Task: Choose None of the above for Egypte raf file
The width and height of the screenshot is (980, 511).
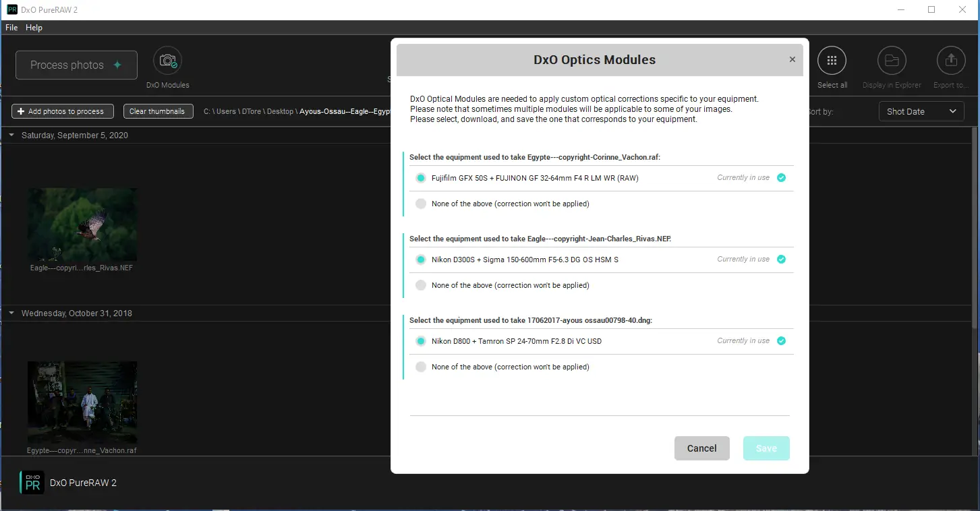Action: tap(421, 204)
